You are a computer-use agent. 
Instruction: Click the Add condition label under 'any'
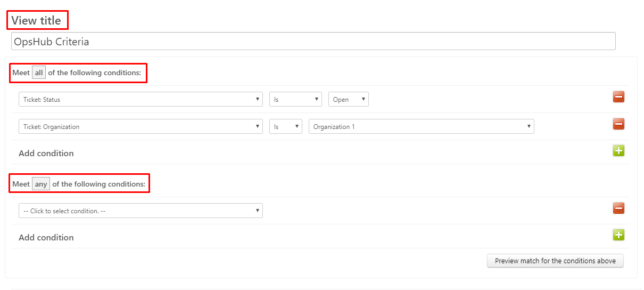[46, 238]
